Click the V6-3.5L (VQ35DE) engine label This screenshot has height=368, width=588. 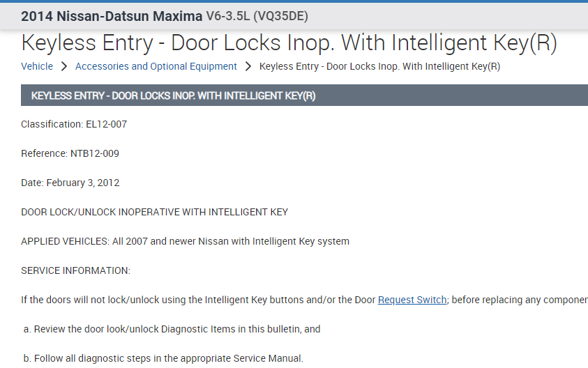tap(257, 15)
